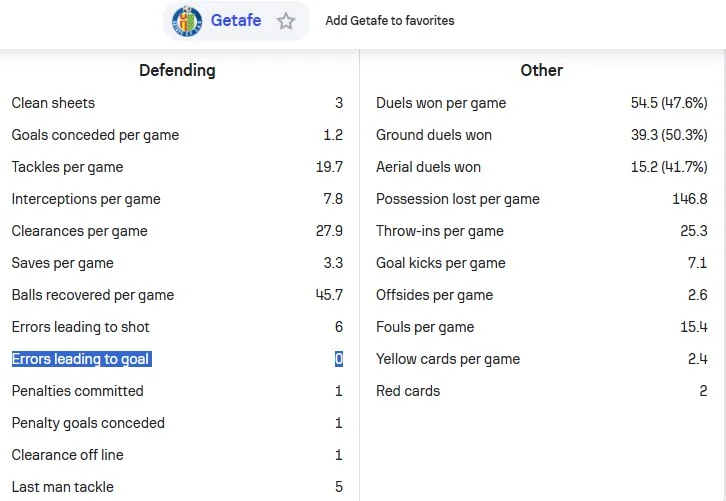This screenshot has width=726, height=501.
Task: Click the Offsides per game label
Action: tap(434, 295)
